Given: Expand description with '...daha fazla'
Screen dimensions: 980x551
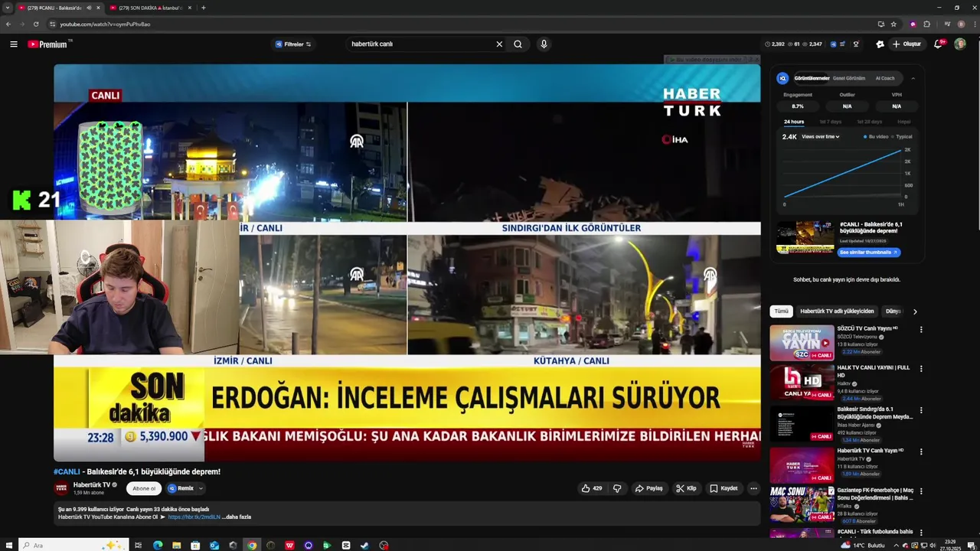Looking at the screenshot, I should [x=237, y=517].
